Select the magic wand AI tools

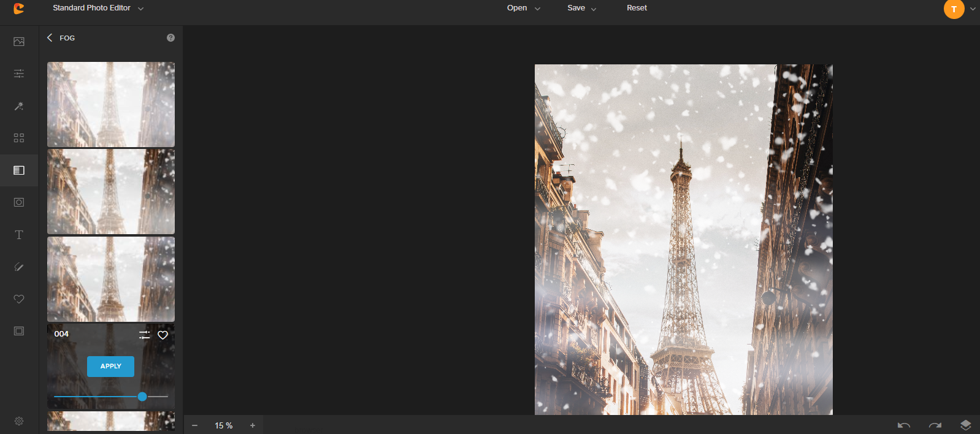click(x=19, y=106)
